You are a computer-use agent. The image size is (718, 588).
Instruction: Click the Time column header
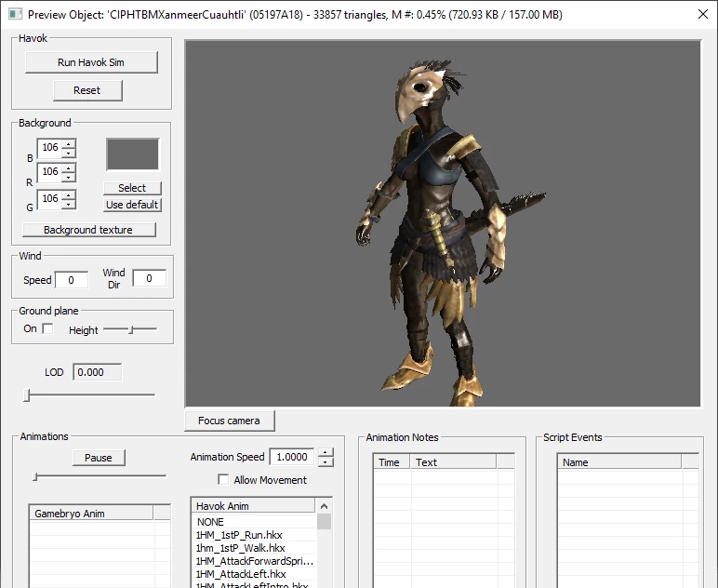point(392,462)
